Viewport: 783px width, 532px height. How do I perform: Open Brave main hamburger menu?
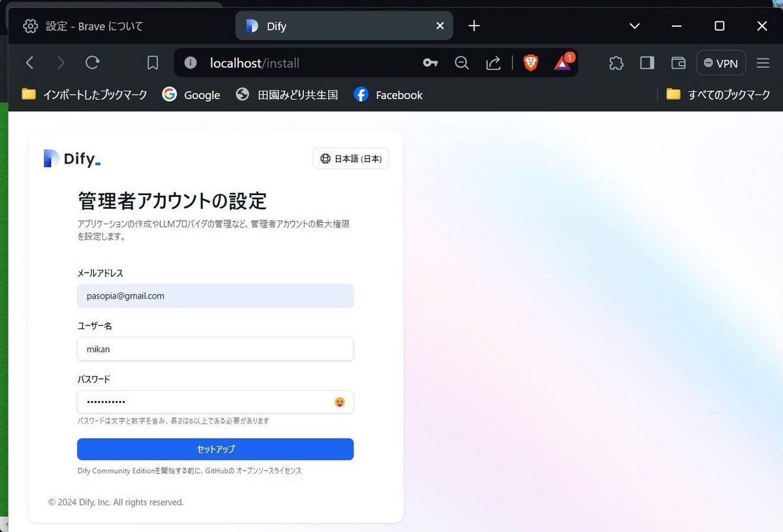[763, 63]
